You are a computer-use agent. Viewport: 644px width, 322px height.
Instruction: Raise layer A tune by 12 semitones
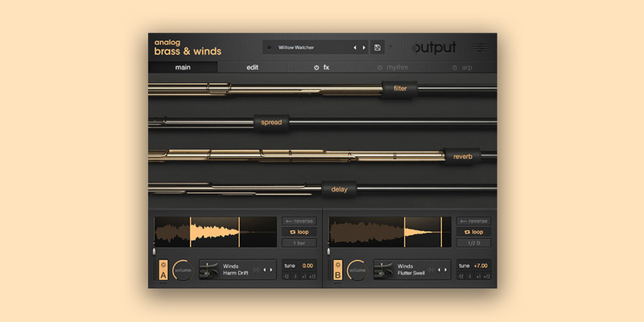tap(312, 276)
